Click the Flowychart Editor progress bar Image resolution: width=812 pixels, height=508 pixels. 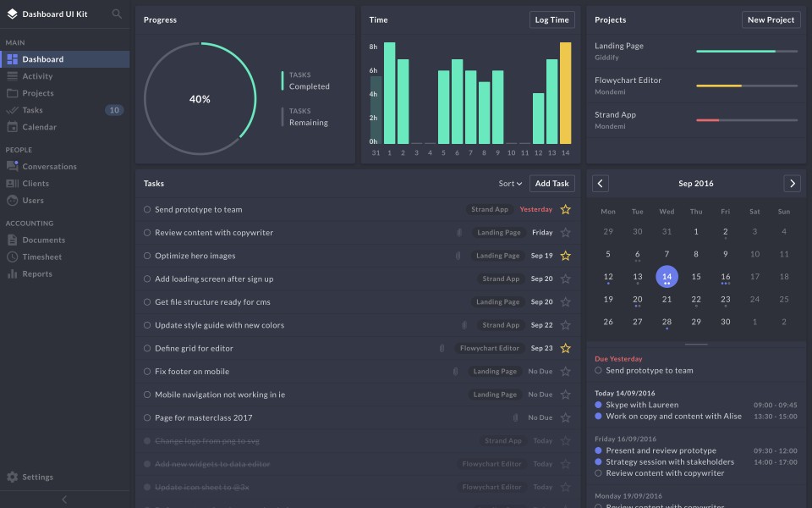tap(747, 86)
